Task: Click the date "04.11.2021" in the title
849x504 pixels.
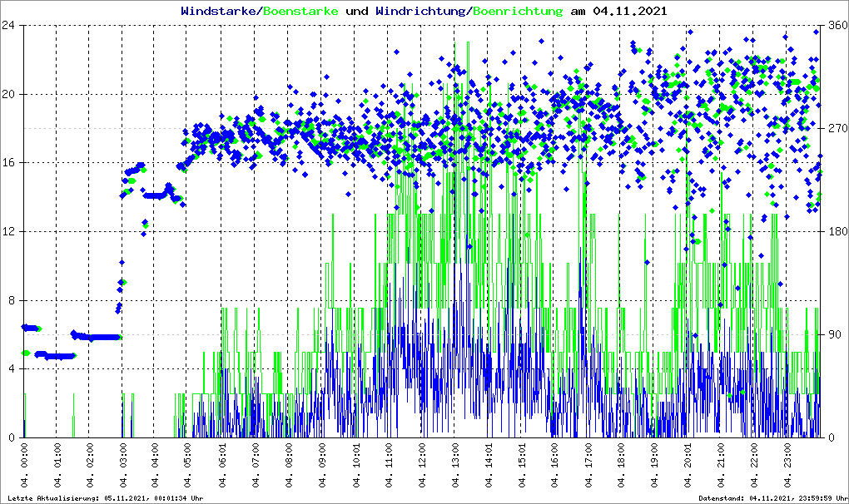Action: 629,12
